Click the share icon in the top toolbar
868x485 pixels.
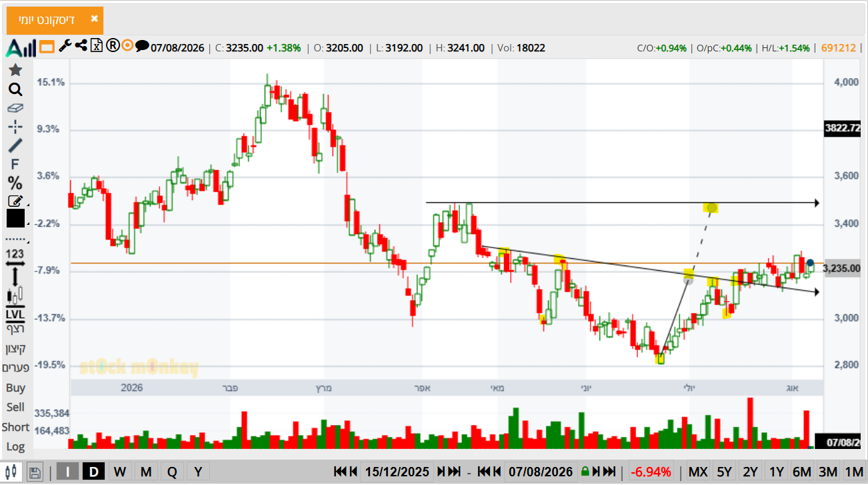81,45
